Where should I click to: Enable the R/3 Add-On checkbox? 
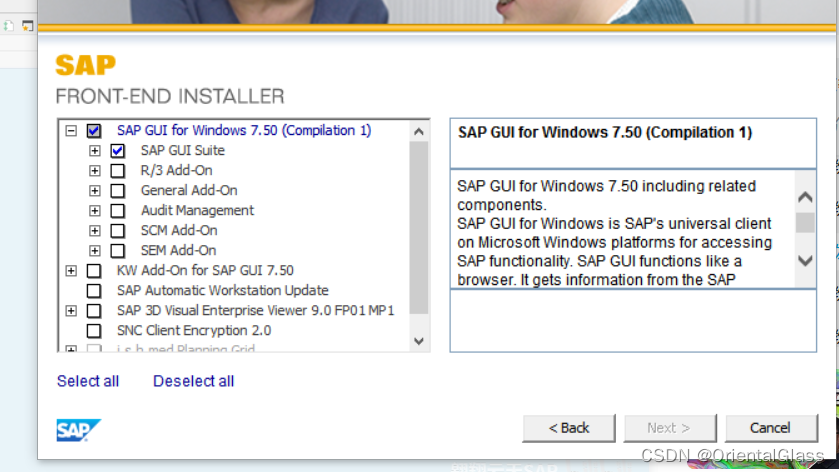pos(118,171)
